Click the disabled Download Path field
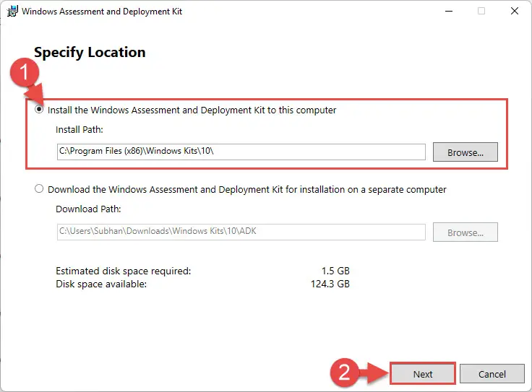The height and width of the screenshot is (392, 532). tap(241, 232)
